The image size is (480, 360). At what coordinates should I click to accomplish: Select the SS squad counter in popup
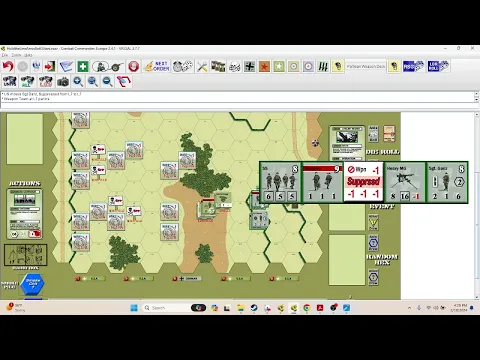(280, 183)
